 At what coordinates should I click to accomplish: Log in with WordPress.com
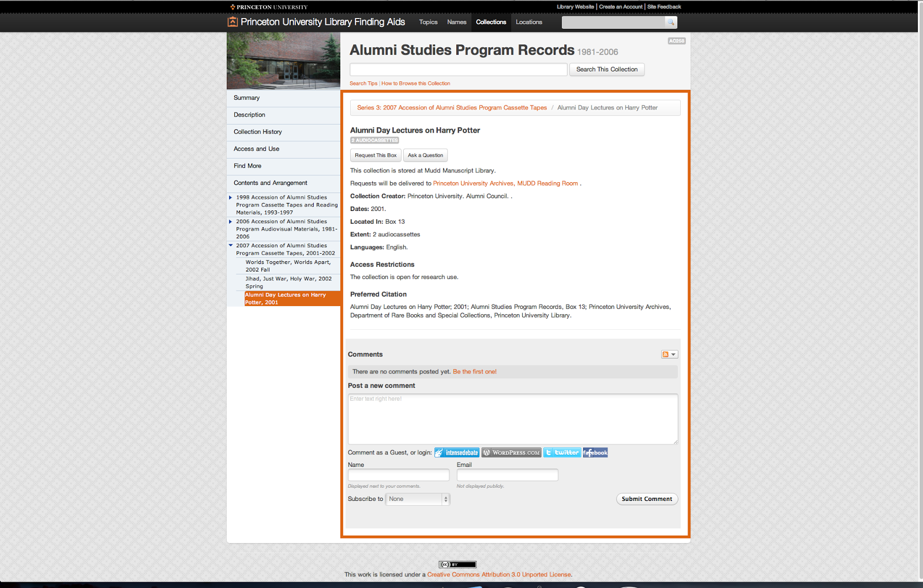[x=511, y=453]
